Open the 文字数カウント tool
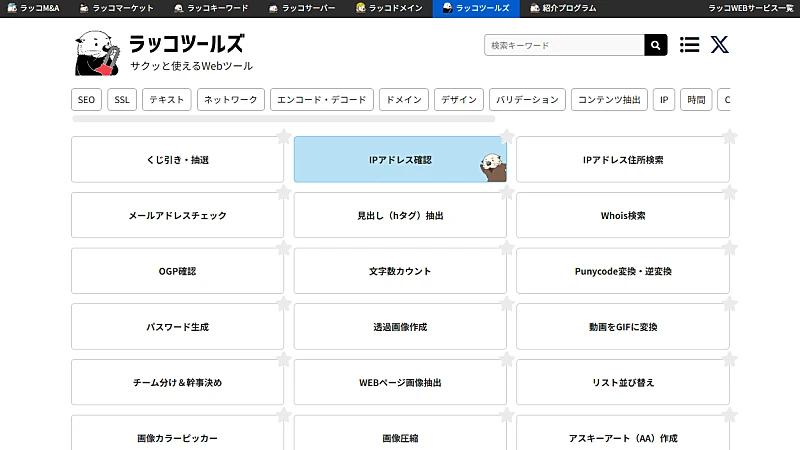This screenshot has width=800, height=450. pyautogui.click(x=400, y=270)
